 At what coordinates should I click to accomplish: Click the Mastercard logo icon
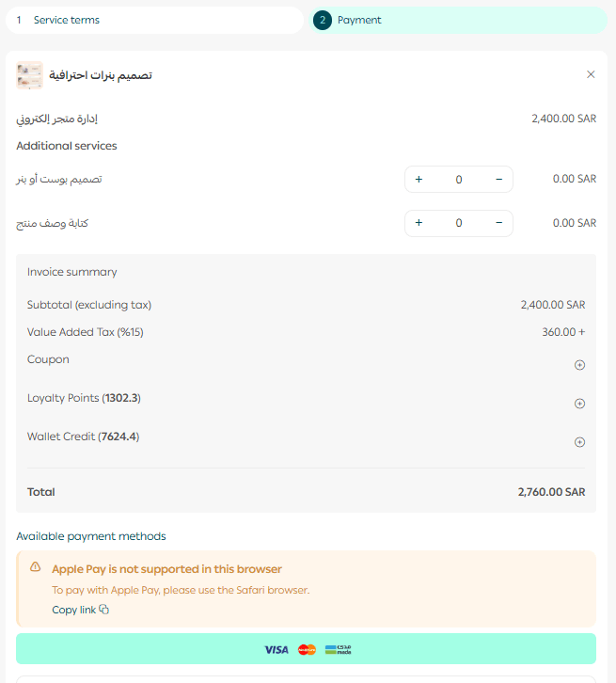pos(307,649)
